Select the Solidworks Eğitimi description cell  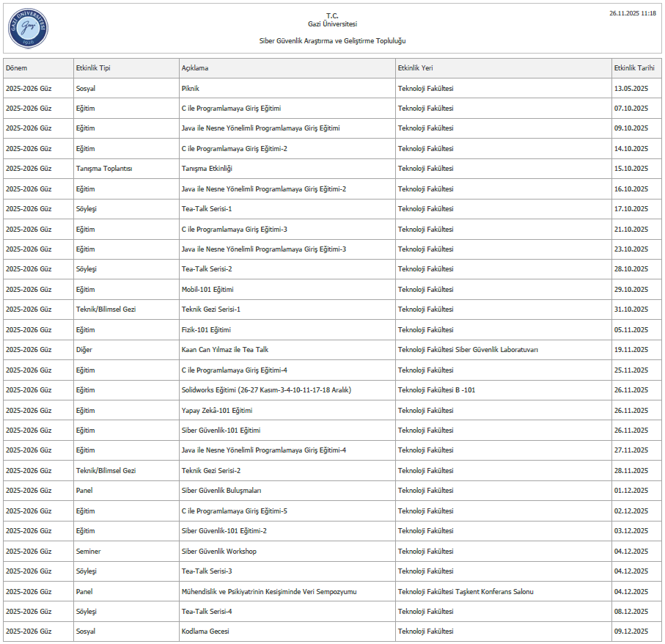click(x=266, y=390)
